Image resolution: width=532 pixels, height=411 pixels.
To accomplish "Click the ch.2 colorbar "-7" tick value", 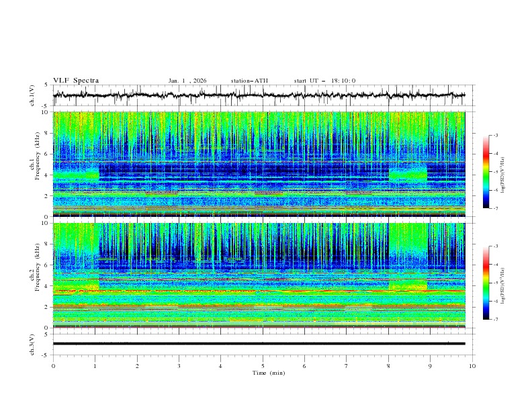I will 496,320.
